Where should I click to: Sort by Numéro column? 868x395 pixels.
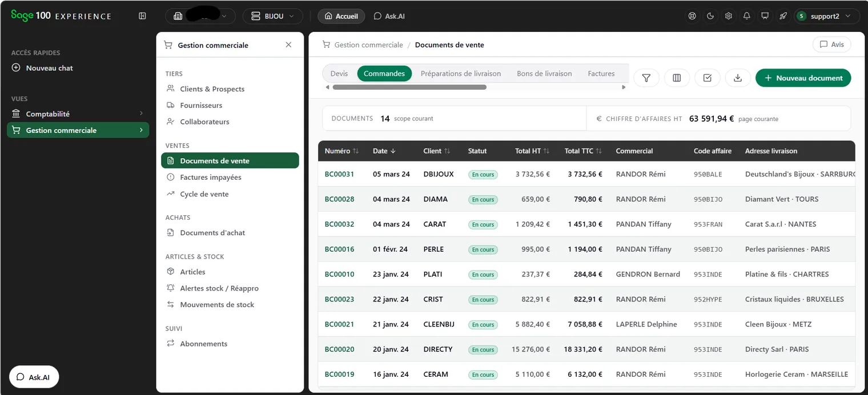[341, 151]
